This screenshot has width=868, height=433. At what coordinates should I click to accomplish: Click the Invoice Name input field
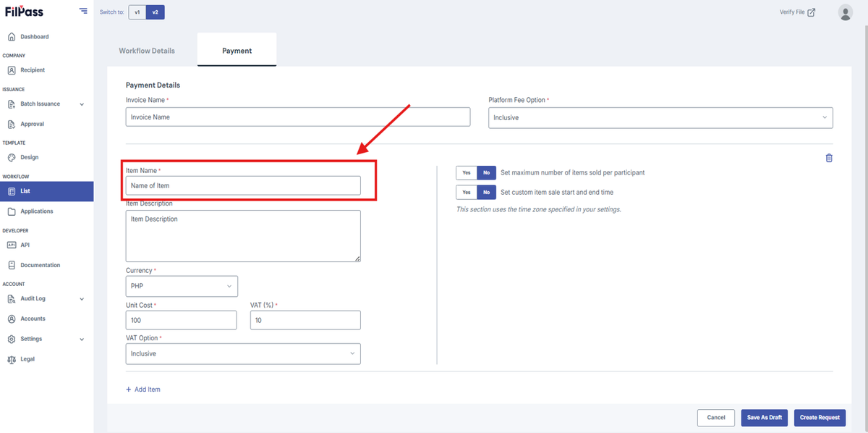click(x=298, y=117)
